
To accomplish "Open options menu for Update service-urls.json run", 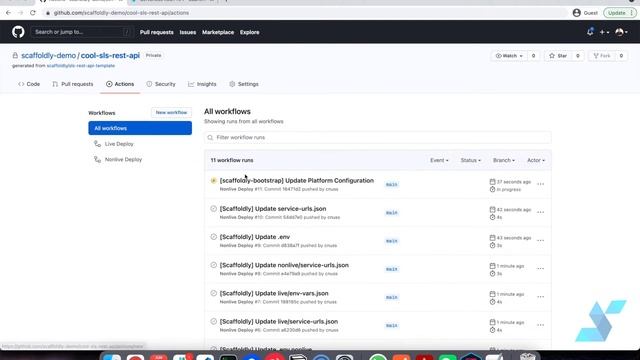I will pyautogui.click(x=540, y=212).
